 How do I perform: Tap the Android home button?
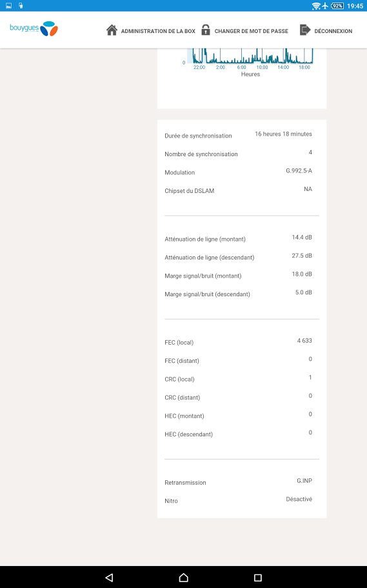pyautogui.click(x=183, y=578)
